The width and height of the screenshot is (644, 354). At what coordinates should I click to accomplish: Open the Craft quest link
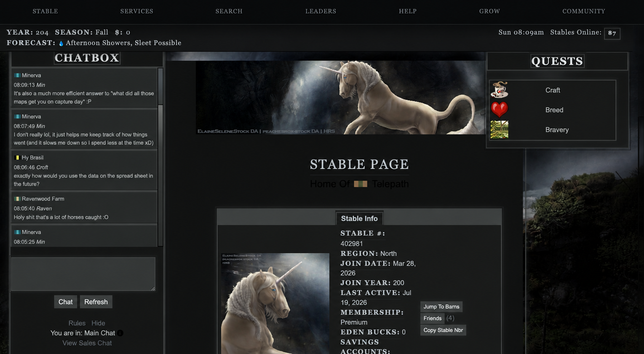tap(553, 90)
